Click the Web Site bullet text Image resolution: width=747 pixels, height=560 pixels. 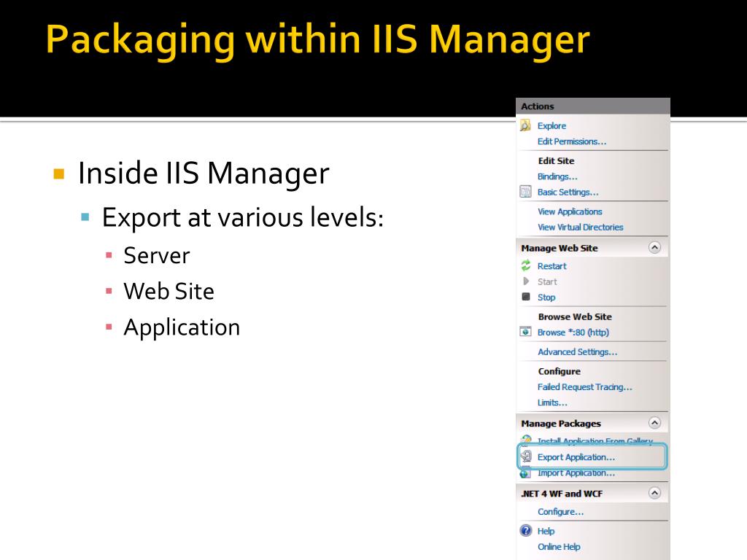point(169,292)
